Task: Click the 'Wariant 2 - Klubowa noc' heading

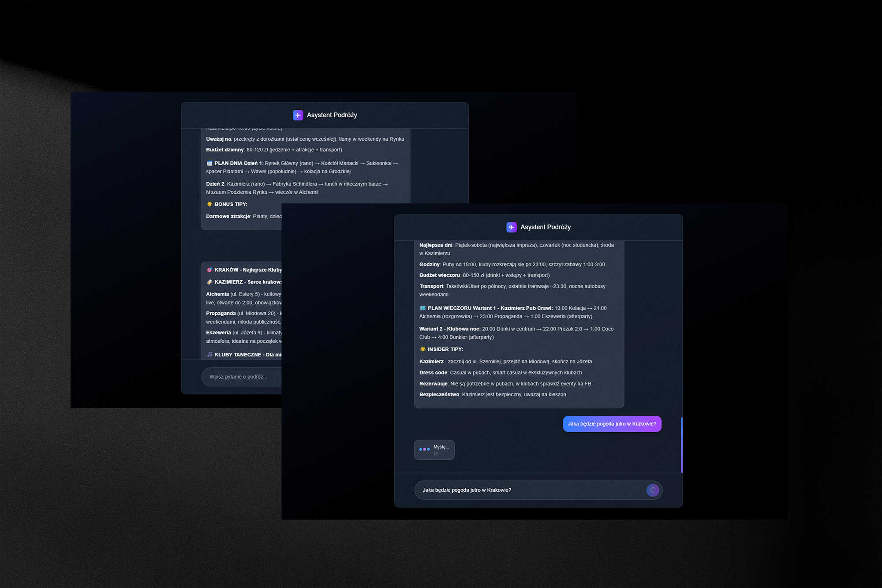Action: [x=450, y=329]
